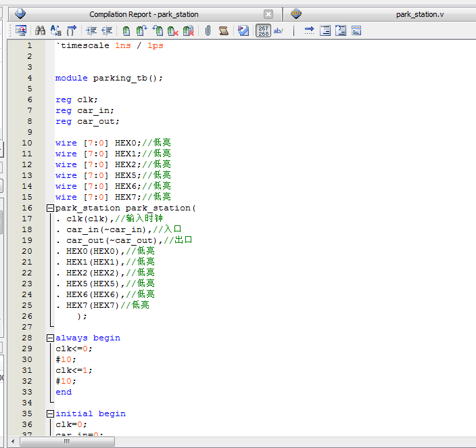The width and height of the screenshot is (476, 448).
Task: Click the paperclip Insert File icon
Action: 208,30
